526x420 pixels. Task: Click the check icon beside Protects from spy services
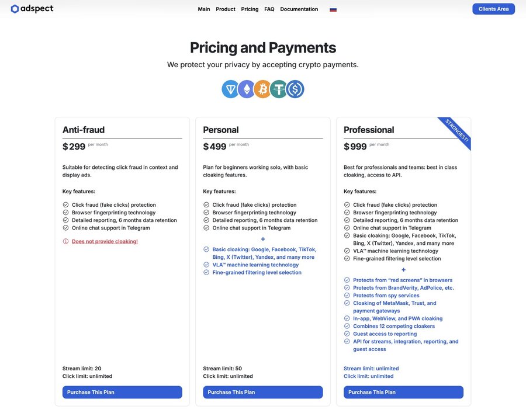click(x=347, y=296)
